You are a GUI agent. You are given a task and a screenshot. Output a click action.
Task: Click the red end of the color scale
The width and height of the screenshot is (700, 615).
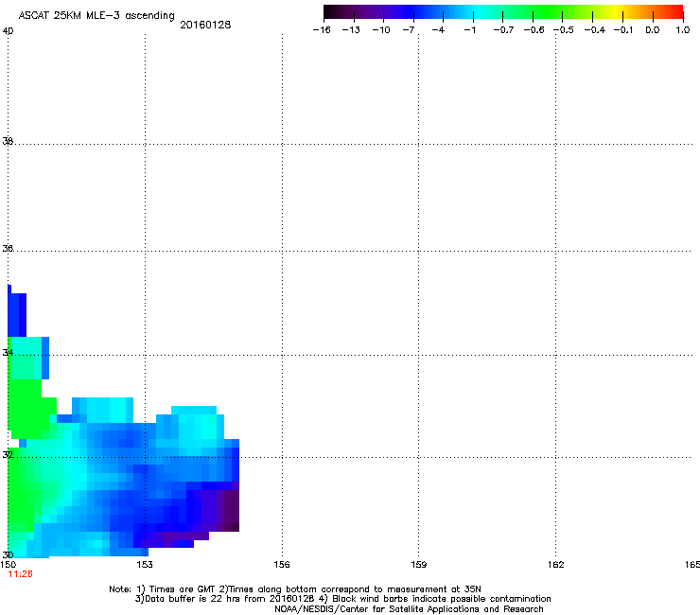[x=674, y=11]
